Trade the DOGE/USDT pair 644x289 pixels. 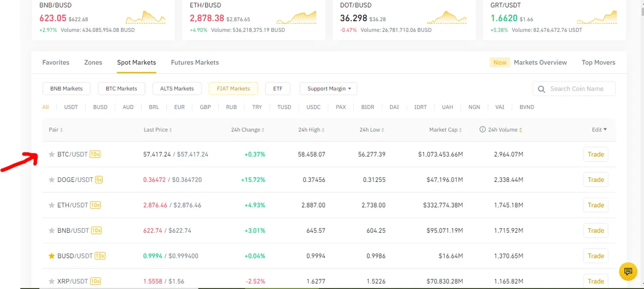coord(596,179)
